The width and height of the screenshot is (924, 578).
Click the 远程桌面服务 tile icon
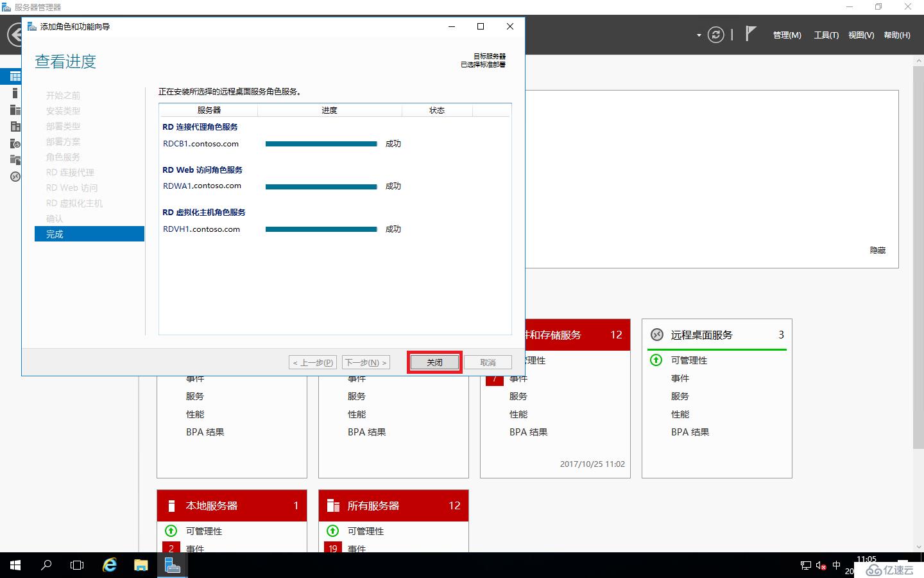click(x=656, y=335)
